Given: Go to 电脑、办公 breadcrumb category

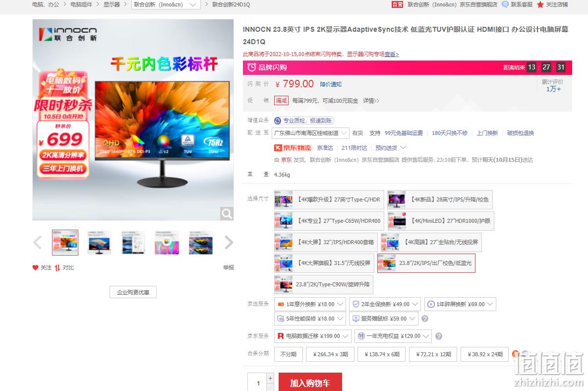Looking at the screenshot, I should tap(46, 4).
